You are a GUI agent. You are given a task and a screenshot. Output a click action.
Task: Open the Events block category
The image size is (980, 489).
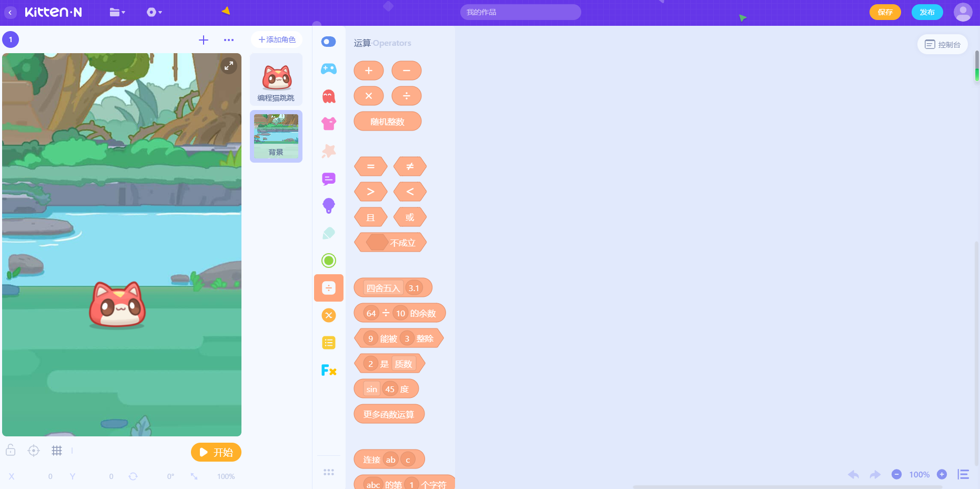tap(328, 42)
